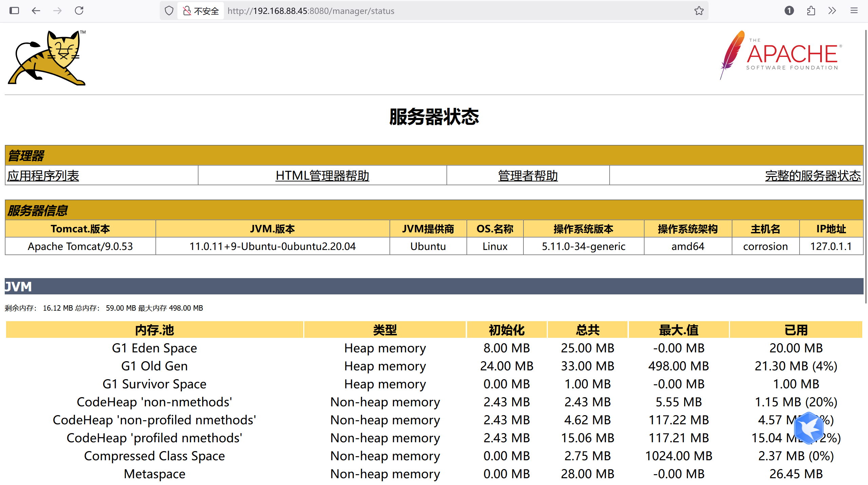
Task: Click the 总共 column header
Action: [x=587, y=330]
